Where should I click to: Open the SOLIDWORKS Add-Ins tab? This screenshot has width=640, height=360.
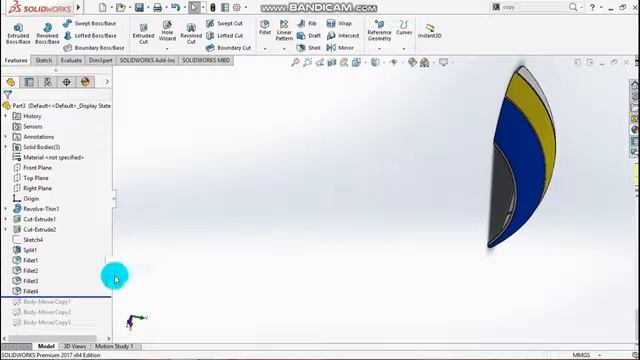point(147,60)
